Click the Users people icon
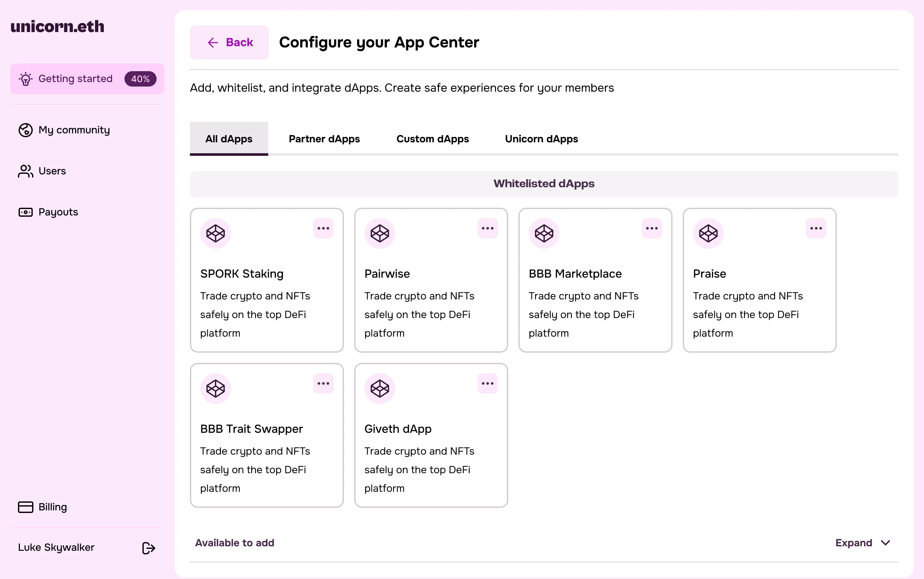 [x=26, y=171]
